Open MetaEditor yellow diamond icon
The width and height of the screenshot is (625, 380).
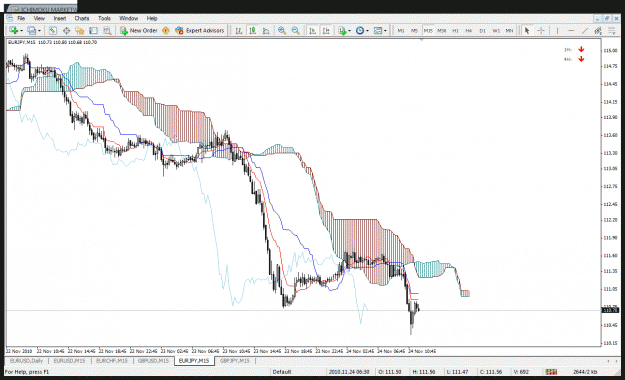166,30
